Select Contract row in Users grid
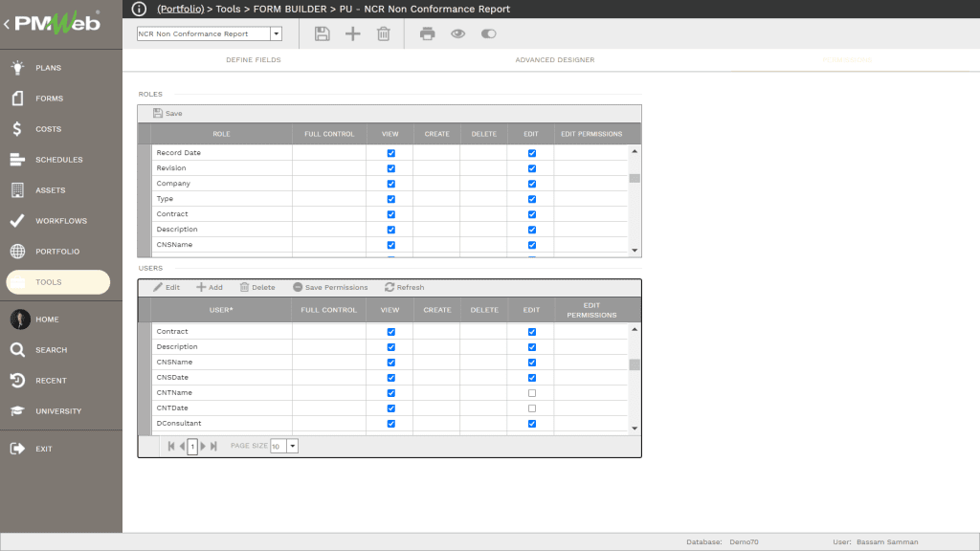Viewport: 980px width, 551px height. 389,332
